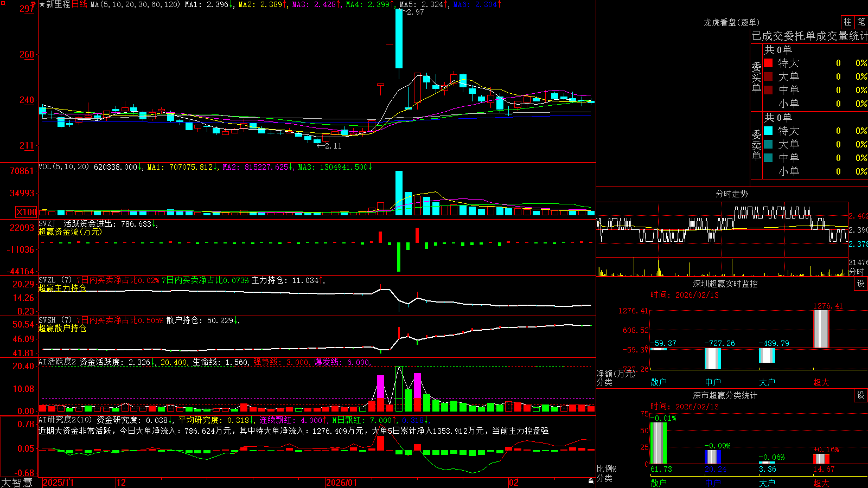868x488 pixels.
Task: Click the 14.67 超大 percentage value
Action: click(x=824, y=469)
